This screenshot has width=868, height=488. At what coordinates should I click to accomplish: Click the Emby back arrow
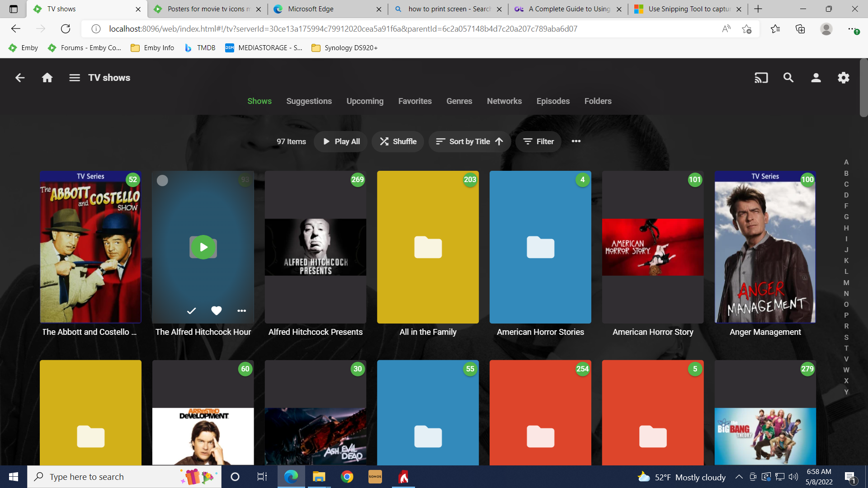coord(20,78)
